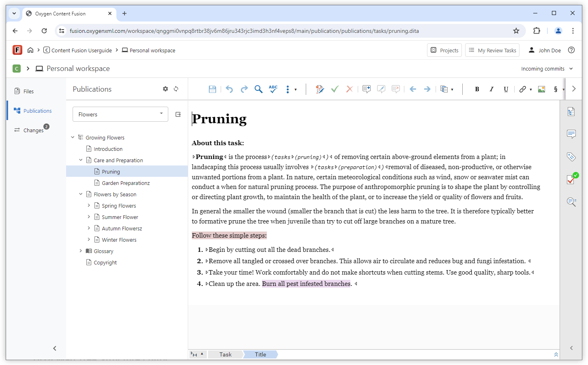Select the Garden Preparationz topic
The image size is (588, 365).
coord(126,183)
